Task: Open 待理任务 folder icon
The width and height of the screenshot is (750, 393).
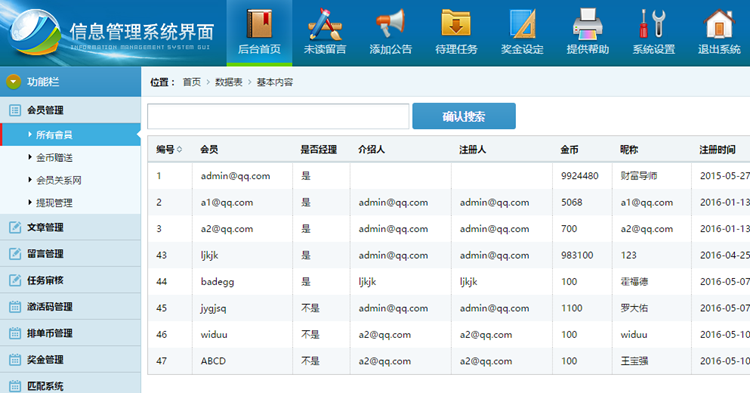Action: [x=456, y=23]
